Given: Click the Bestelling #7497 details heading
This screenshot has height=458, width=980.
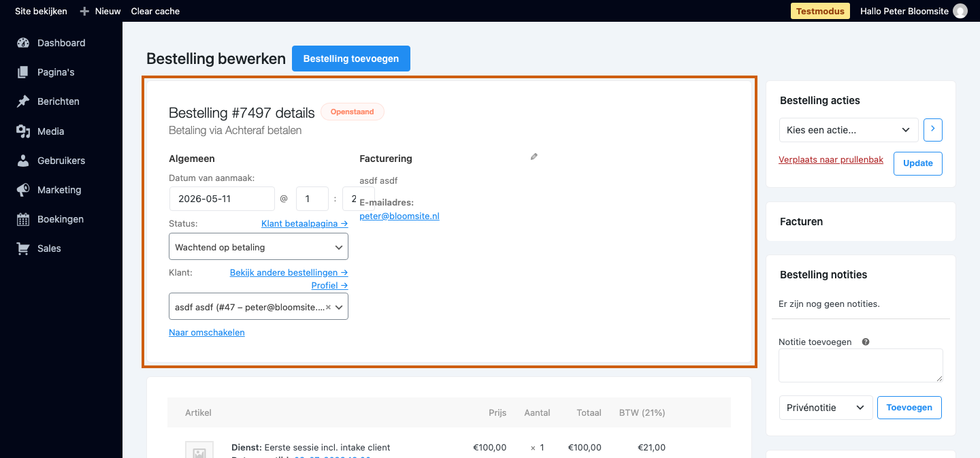Looking at the screenshot, I should (242, 113).
